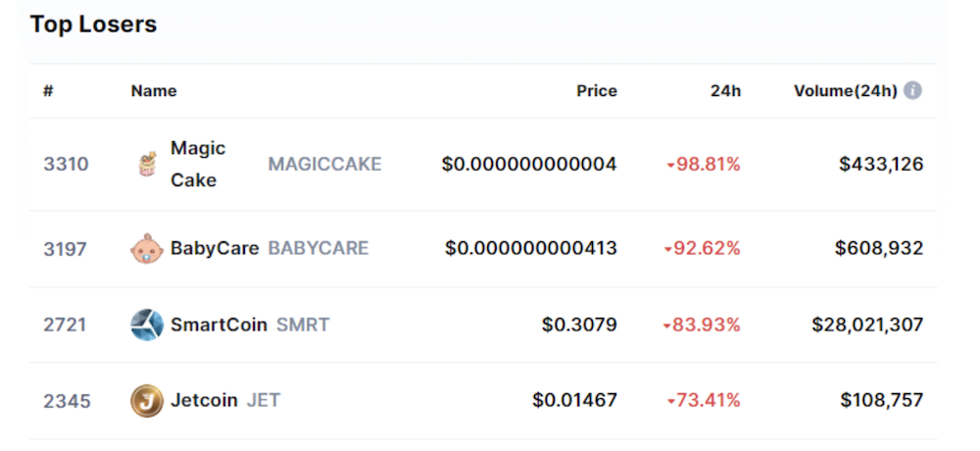Open the Magic Cake coin page
980x451 pixels.
pyautogui.click(x=198, y=164)
